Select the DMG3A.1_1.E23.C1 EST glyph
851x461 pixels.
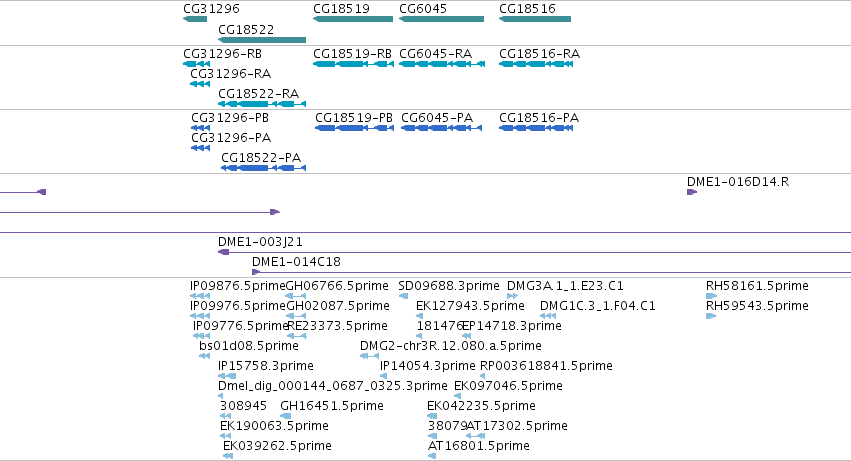tap(512, 296)
